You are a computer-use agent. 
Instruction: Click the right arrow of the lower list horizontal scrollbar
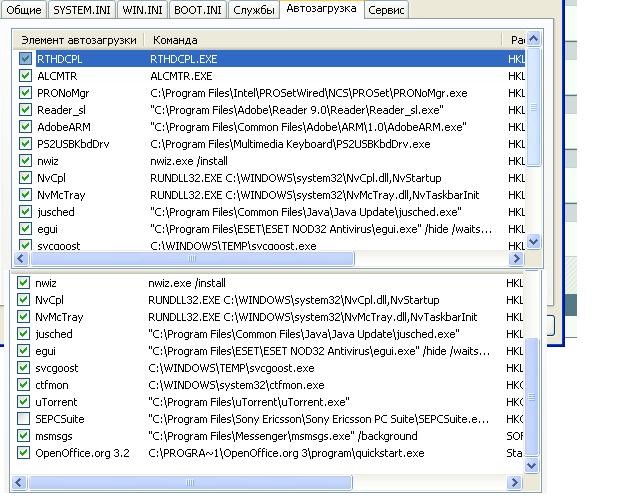[515, 482]
